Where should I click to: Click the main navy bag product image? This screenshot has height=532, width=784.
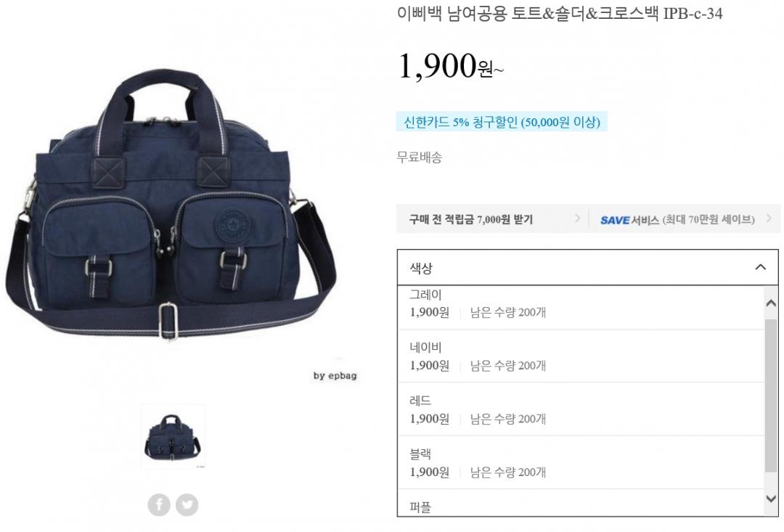point(170,205)
